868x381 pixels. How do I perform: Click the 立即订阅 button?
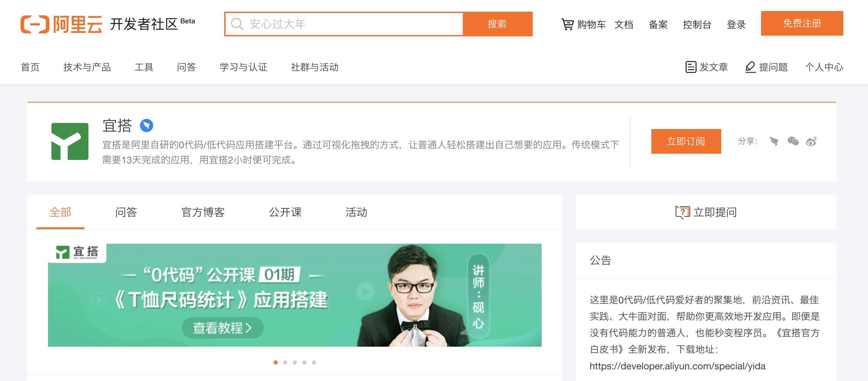(x=686, y=141)
